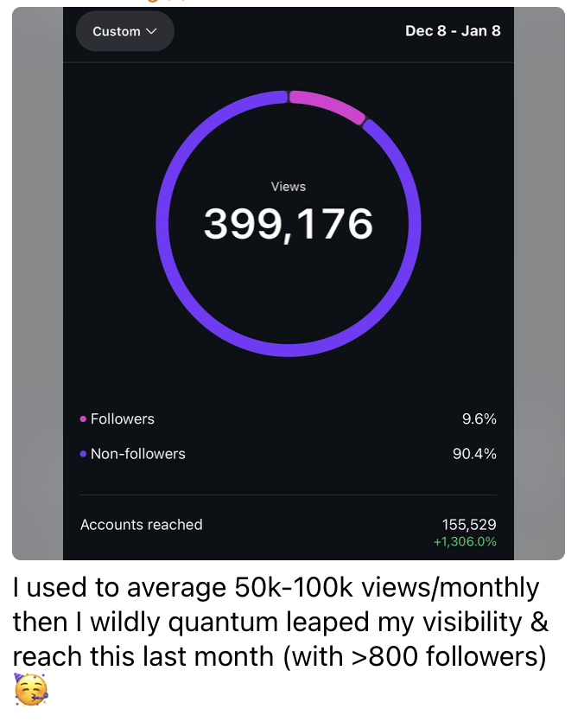Open the Custom date range dropdown
Screen dimensions: 584x728
pos(124,31)
